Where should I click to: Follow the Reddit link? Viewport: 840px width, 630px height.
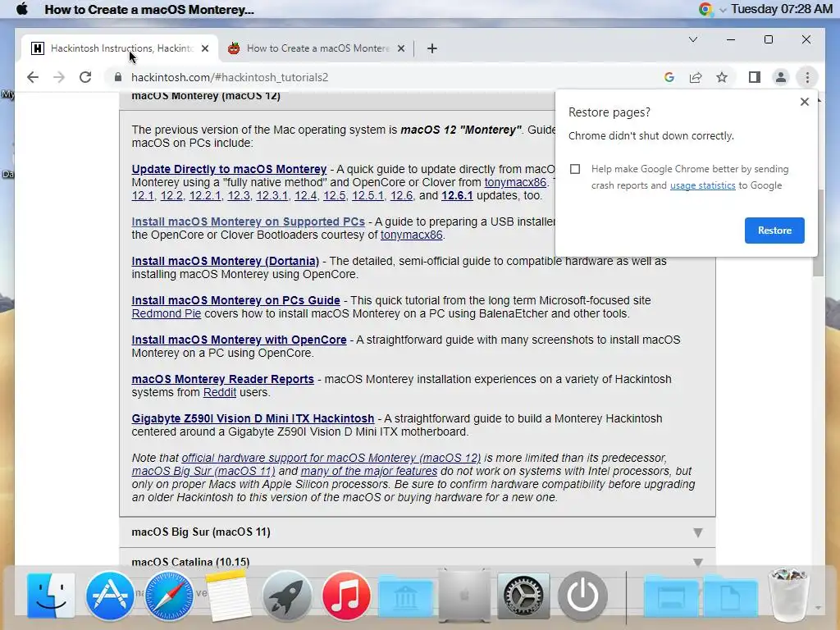click(220, 392)
